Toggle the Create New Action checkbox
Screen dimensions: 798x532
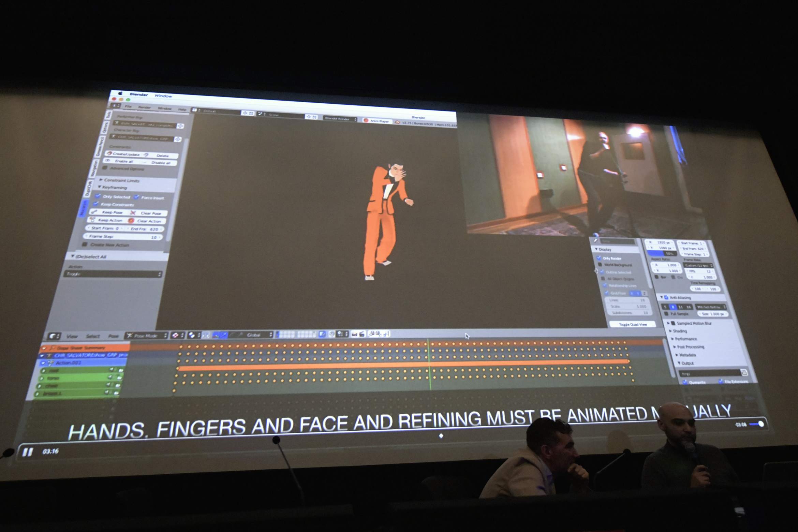tap(85, 245)
